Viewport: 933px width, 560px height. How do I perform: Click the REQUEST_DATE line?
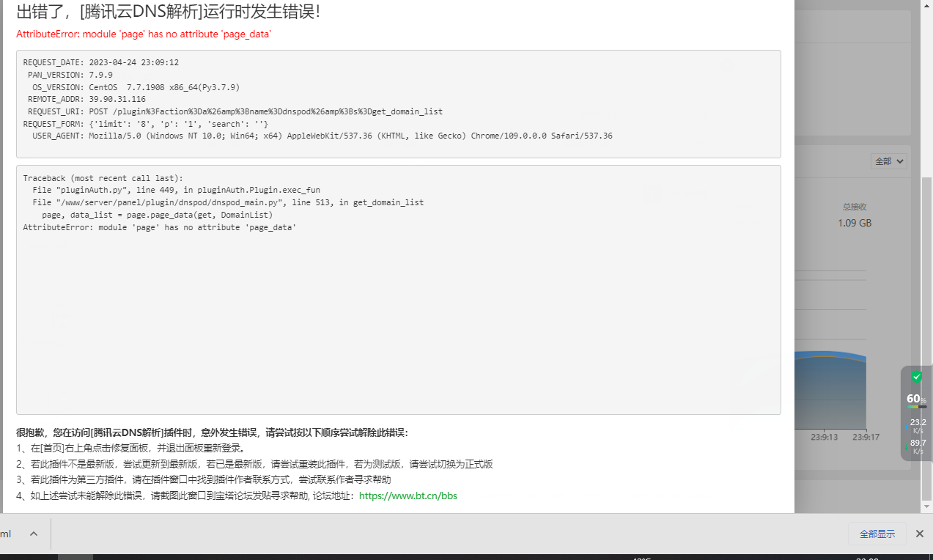tap(101, 62)
